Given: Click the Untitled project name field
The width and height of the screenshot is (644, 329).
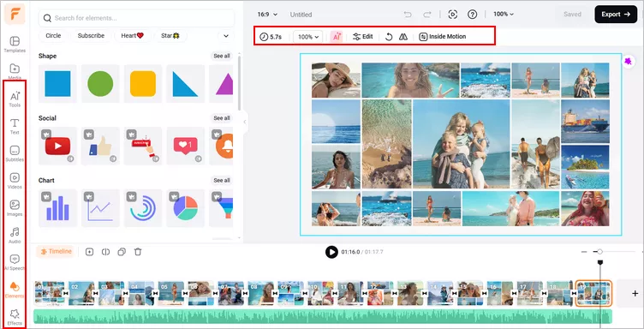Looking at the screenshot, I should click(x=301, y=15).
